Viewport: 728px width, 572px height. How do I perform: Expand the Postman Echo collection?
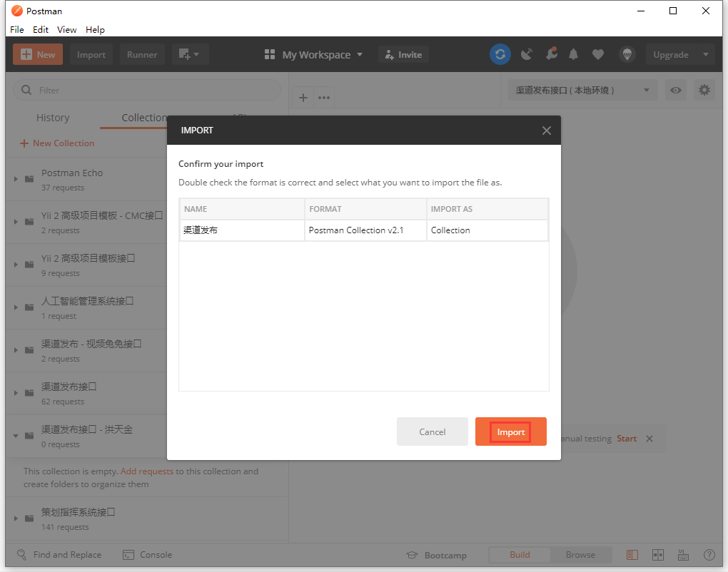tap(16, 179)
